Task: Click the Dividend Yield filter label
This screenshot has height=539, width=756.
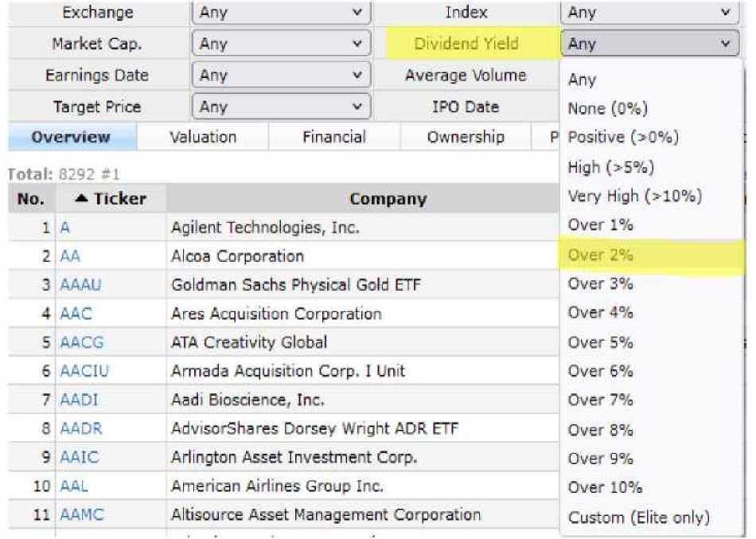Action: [x=466, y=44]
